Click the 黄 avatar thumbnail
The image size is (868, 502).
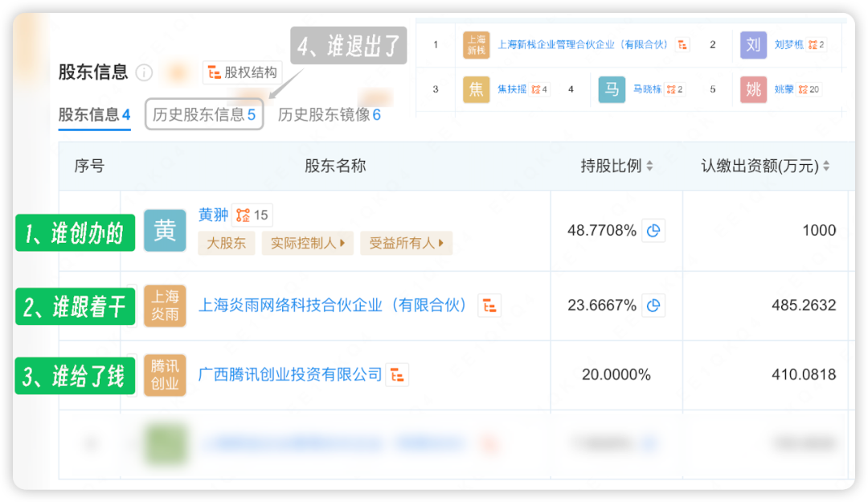coord(165,230)
